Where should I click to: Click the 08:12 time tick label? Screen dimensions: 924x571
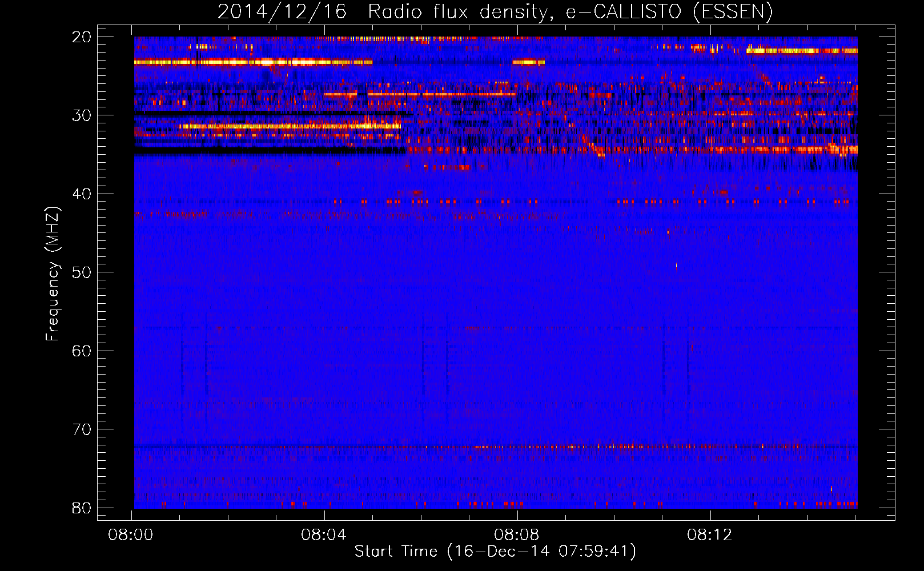710,535
